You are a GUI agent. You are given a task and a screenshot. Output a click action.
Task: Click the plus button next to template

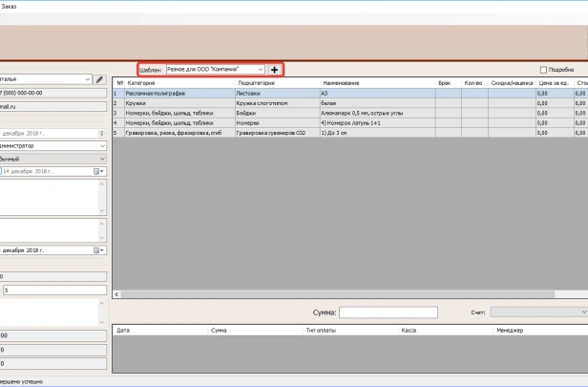(275, 70)
